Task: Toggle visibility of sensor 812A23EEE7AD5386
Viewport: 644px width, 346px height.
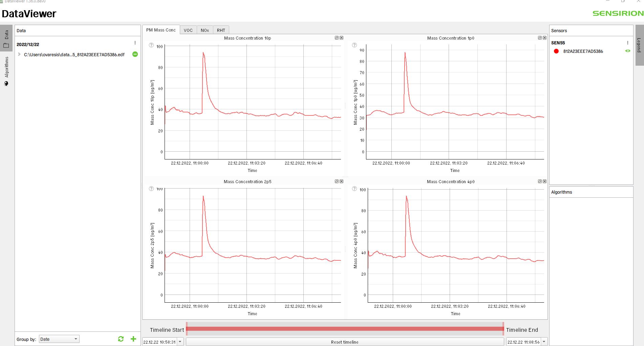Action: click(x=627, y=51)
